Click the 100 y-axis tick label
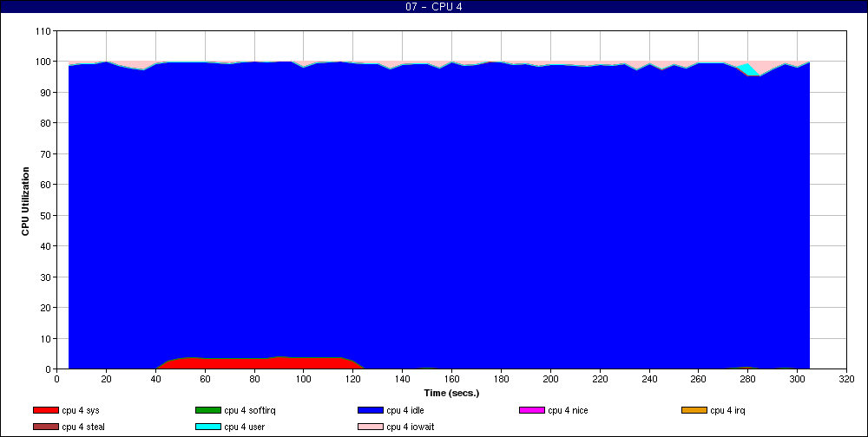The height and width of the screenshot is (437, 868). point(43,62)
